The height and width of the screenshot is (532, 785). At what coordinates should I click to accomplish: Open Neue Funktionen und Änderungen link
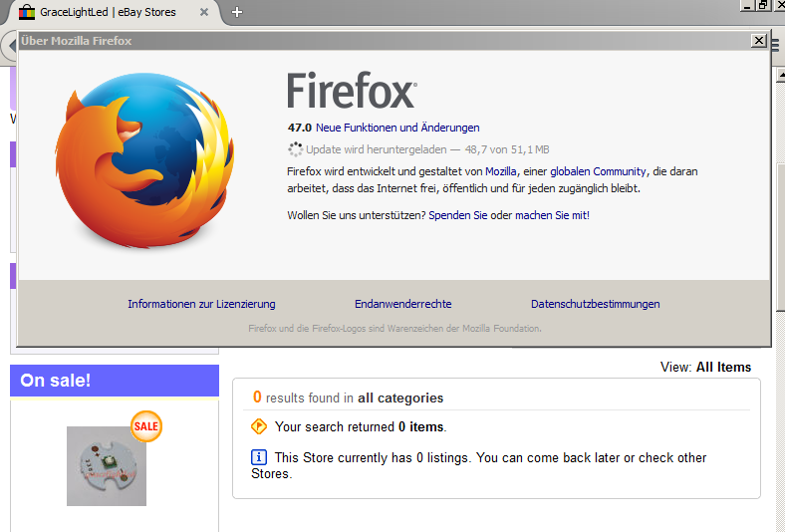(397, 128)
